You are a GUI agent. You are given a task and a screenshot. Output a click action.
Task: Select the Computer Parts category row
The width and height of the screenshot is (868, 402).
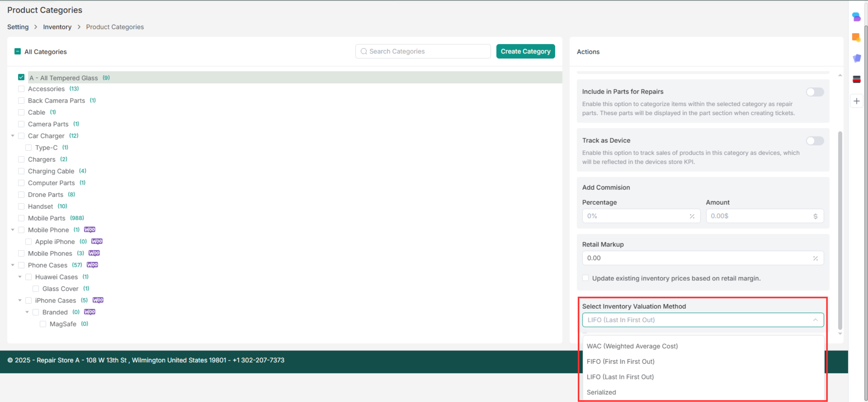point(51,183)
